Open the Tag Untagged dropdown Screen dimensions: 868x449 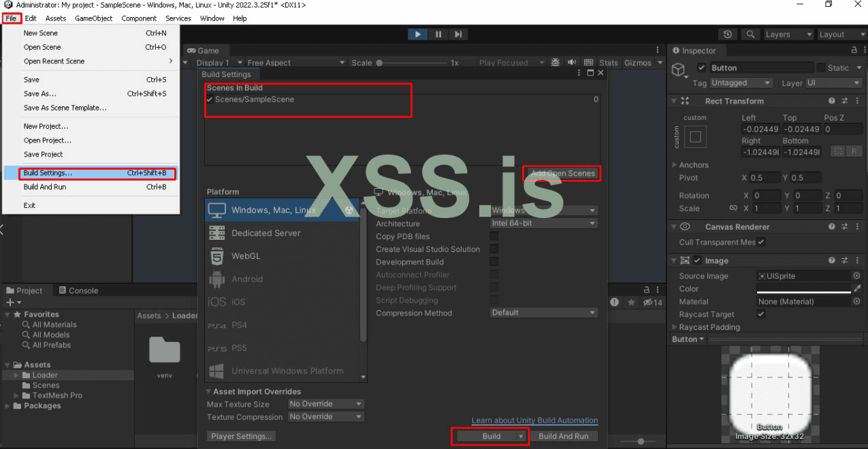coord(741,83)
